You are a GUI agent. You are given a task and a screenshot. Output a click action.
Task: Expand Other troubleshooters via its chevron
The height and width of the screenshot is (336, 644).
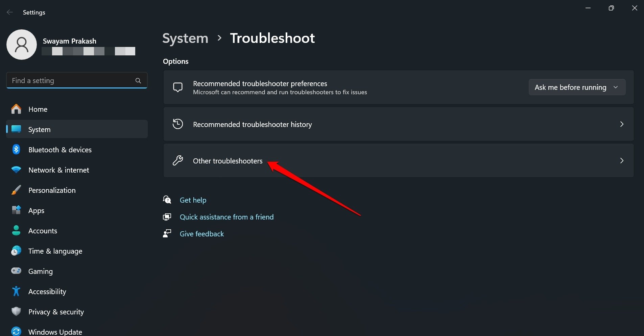[622, 160]
